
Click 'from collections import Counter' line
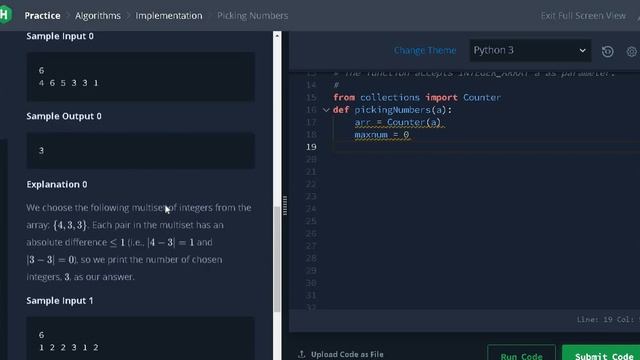click(x=417, y=98)
